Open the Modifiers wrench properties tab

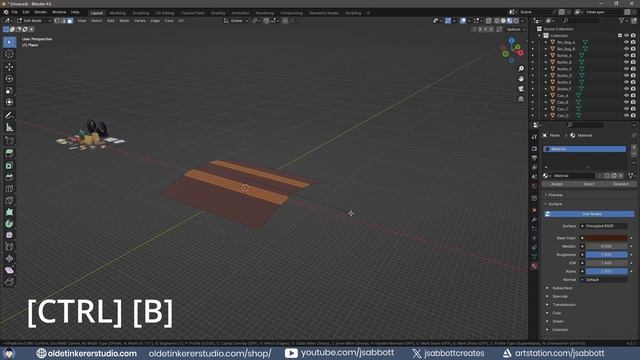click(x=534, y=220)
